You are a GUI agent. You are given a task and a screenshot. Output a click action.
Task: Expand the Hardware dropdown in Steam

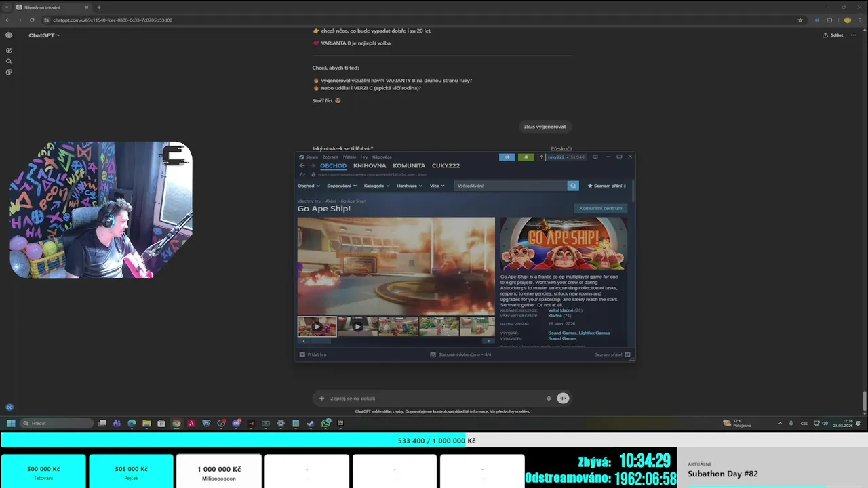[410, 186]
